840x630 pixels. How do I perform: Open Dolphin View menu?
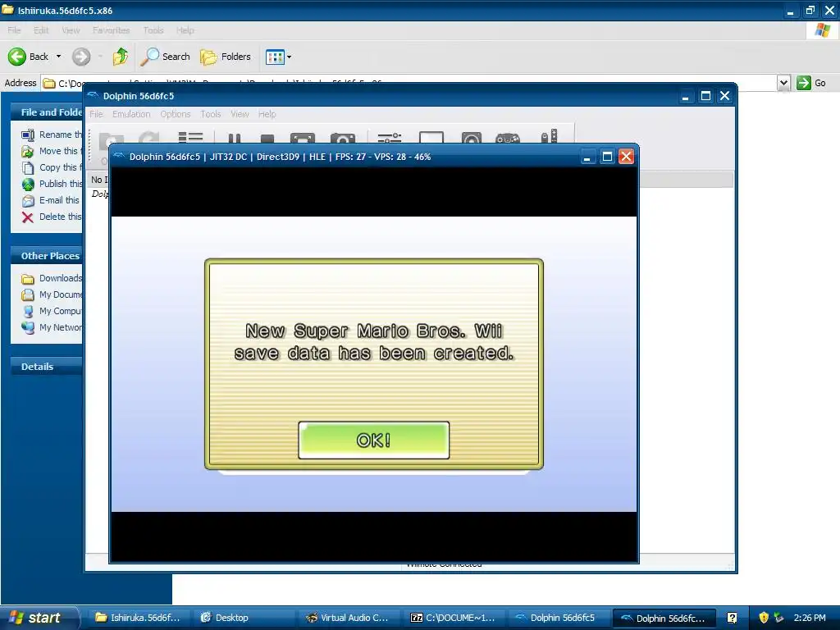(x=240, y=114)
